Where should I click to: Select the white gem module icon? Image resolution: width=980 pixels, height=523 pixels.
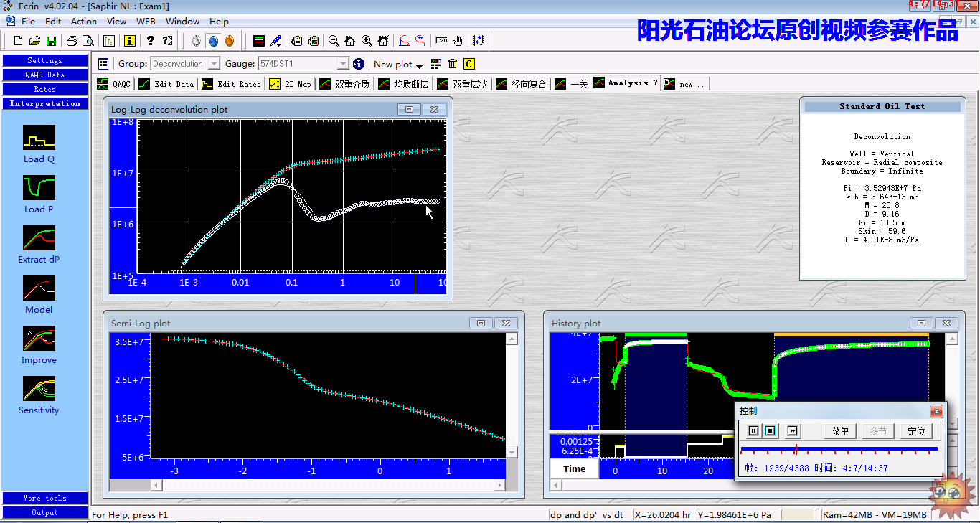pyautogui.click(x=197, y=41)
